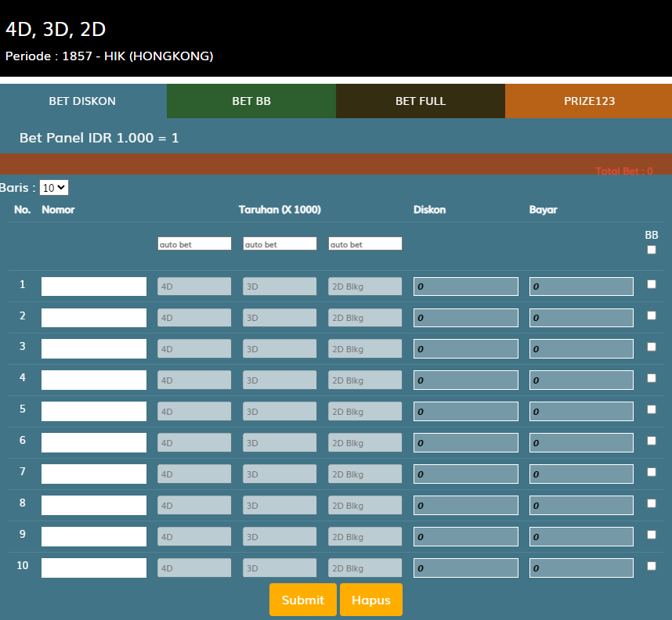Image resolution: width=672 pixels, height=620 pixels.
Task: Select the Nomor field in row 8
Action: tap(94, 506)
